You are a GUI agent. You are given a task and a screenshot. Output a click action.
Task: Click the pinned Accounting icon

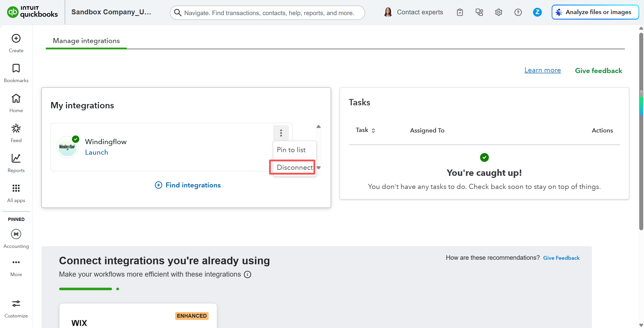(x=16, y=234)
